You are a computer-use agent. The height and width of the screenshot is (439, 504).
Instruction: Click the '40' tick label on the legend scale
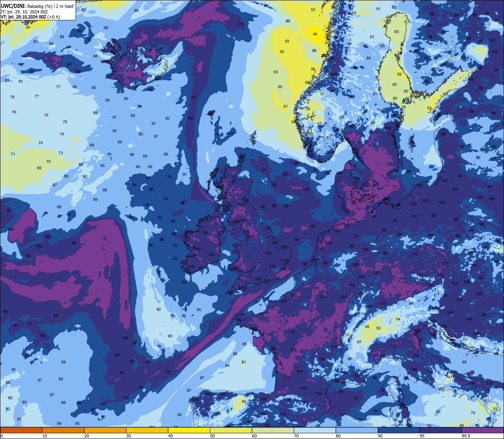170,435
